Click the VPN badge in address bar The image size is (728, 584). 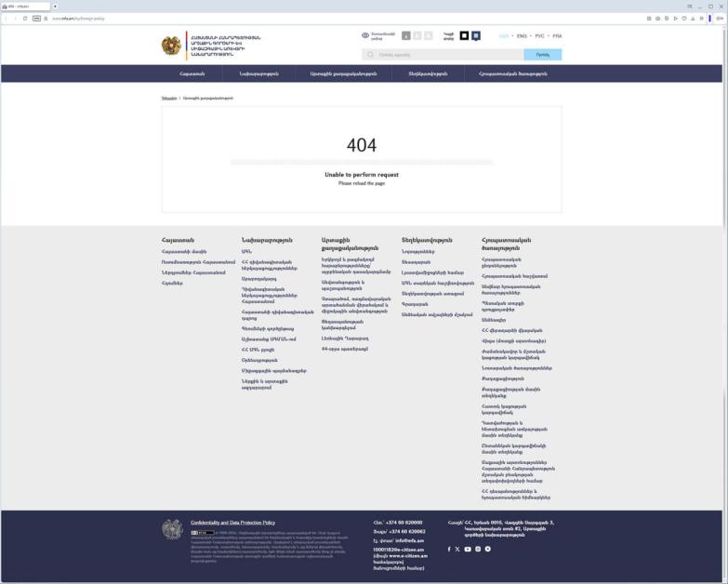[x=36, y=19]
